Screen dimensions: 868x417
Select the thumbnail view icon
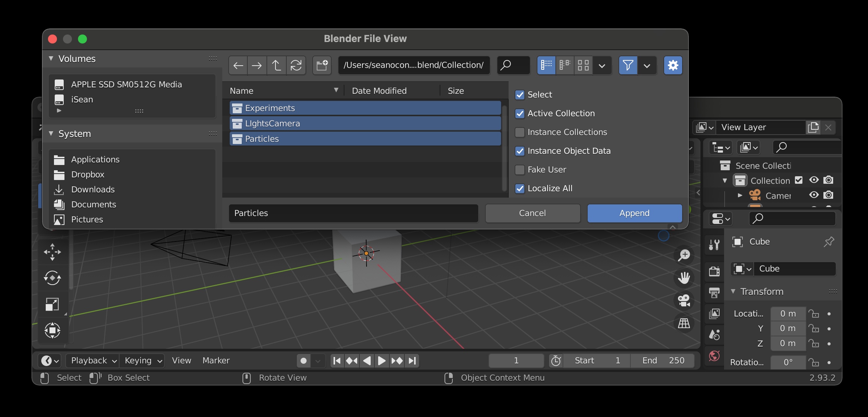click(x=583, y=65)
